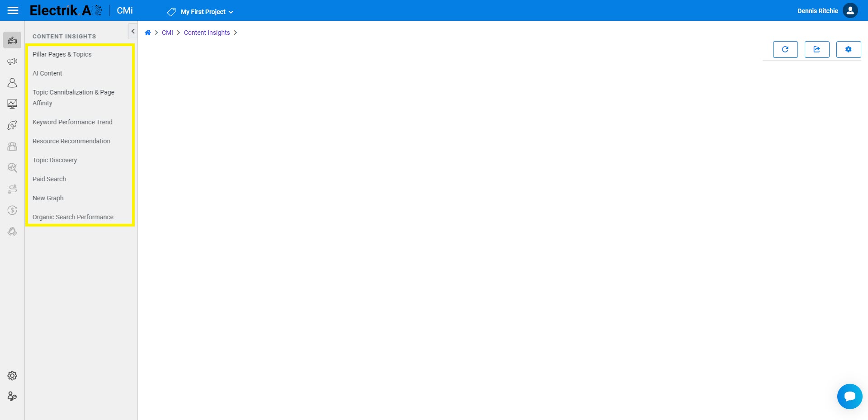Click the share export button
This screenshot has height=420, width=868.
pos(817,49)
